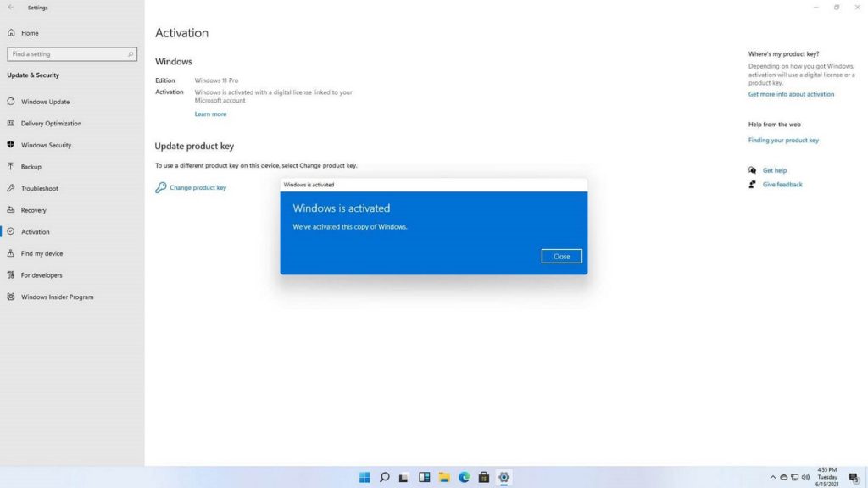The width and height of the screenshot is (868, 488).
Task: Launch File Explorer from the taskbar
Action: 444,477
